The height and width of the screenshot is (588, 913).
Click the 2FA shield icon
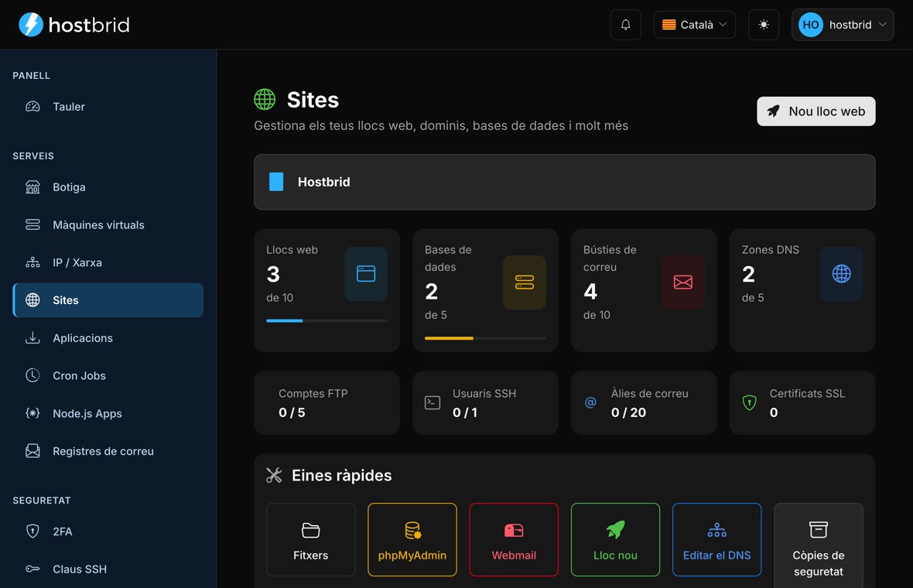pos(32,531)
